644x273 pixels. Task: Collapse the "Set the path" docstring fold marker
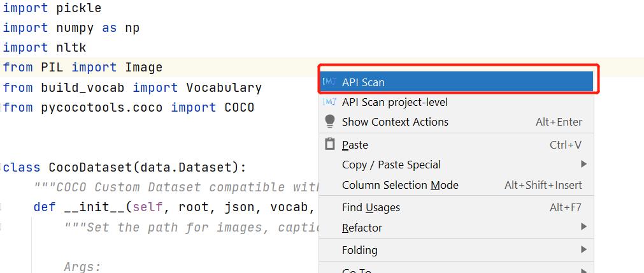tap(2, 227)
